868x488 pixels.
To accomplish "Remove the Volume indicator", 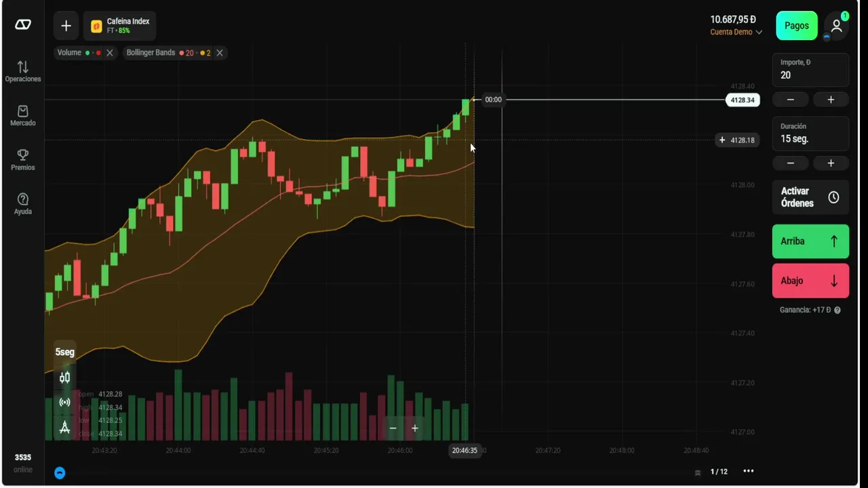I will [110, 53].
